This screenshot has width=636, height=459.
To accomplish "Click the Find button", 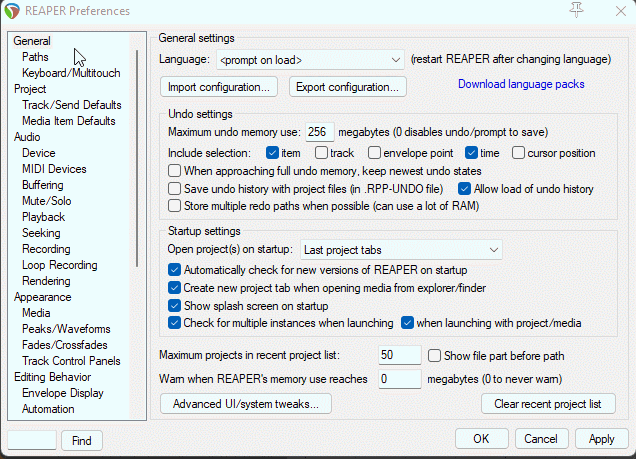I will [x=82, y=440].
